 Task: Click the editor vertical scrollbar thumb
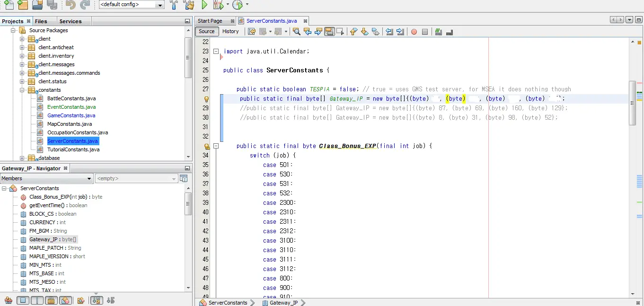click(632, 103)
